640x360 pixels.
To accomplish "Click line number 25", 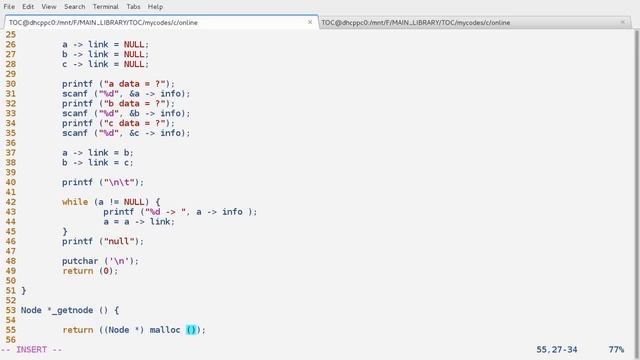I will pos(11,35).
